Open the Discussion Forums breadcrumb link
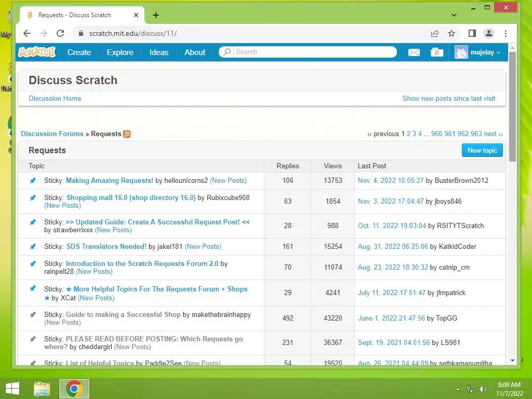The image size is (532, 399). [52, 134]
